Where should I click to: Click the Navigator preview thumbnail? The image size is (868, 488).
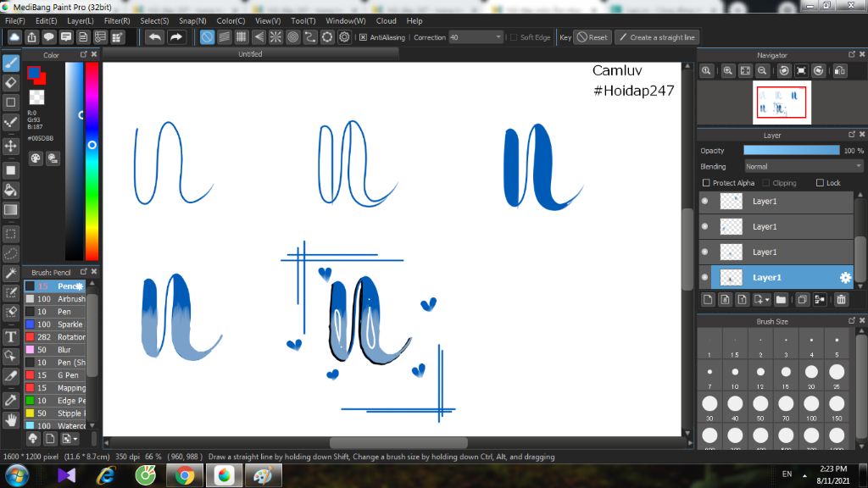[x=782, y=103]
